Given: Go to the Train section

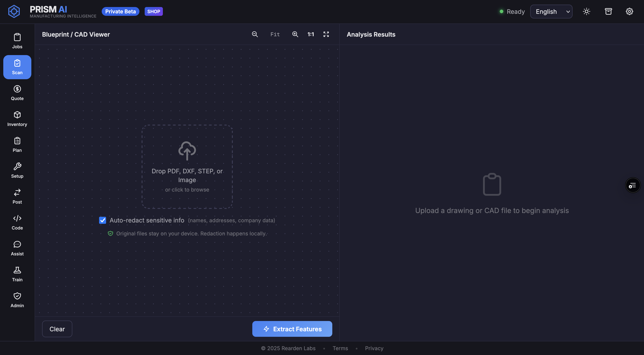Looking at the screenshot, I should click(17, 274).
